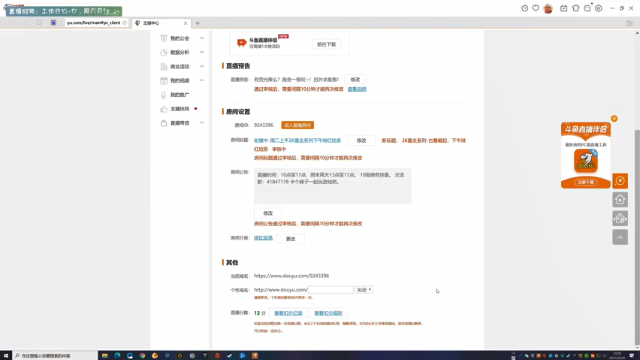The height and width of the screenshot is (360, 640).
Task: Click the browser address bar URL
Action: click(x=93, y=23)
